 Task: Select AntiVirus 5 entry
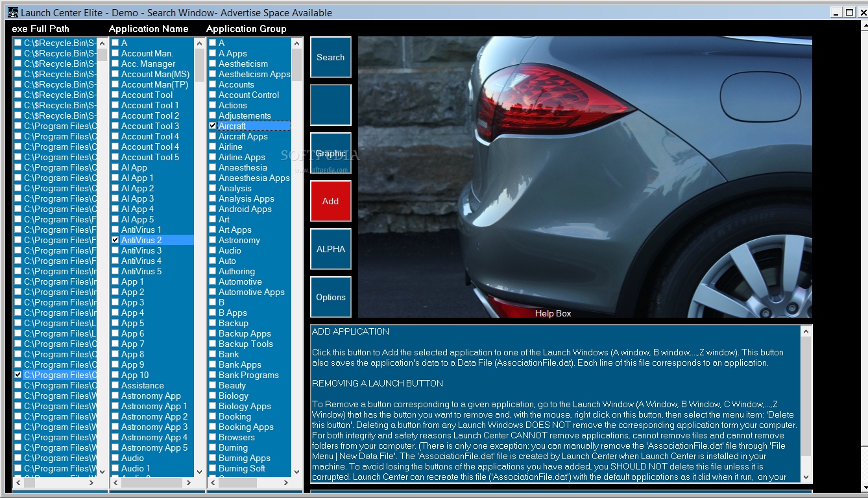pyautogui.click(x=141, y=271)
